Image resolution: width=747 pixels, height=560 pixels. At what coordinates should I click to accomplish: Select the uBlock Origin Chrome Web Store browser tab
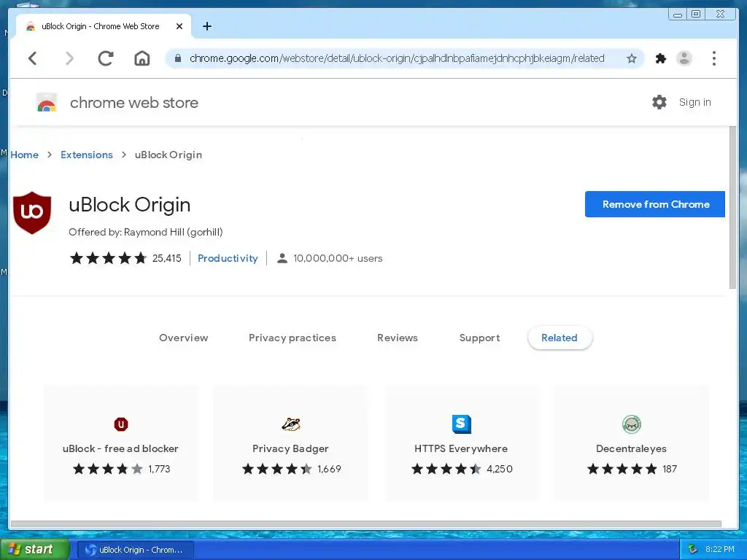[104, 26]
